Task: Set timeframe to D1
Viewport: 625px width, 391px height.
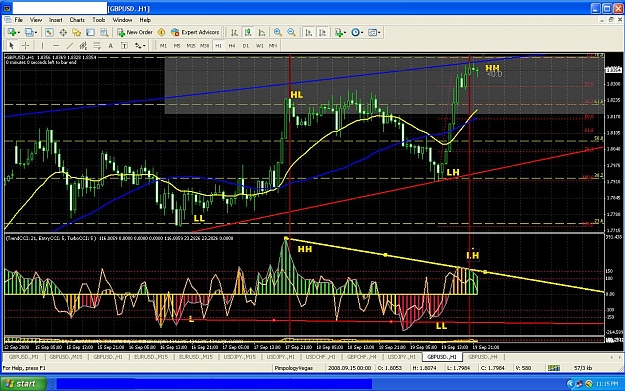Action: (x=246, y=46)
